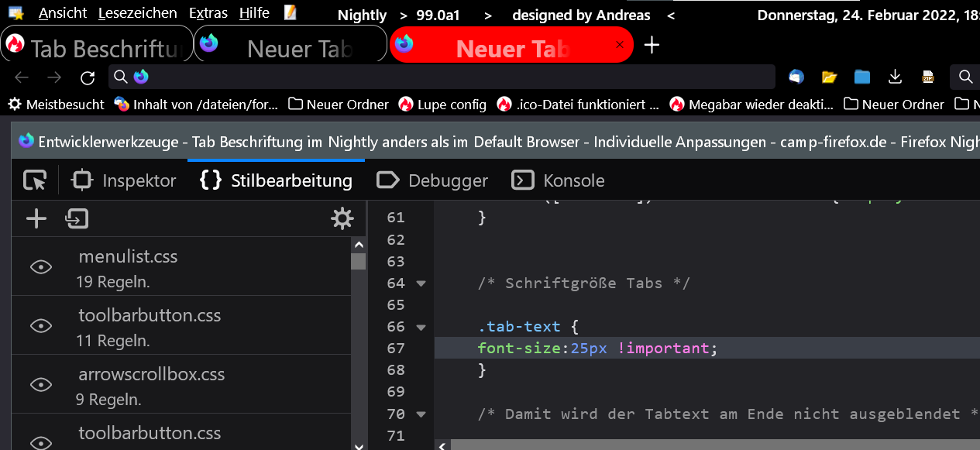
Task: Activate the element picker tool in devtools
Action: [x=35, y=180]
